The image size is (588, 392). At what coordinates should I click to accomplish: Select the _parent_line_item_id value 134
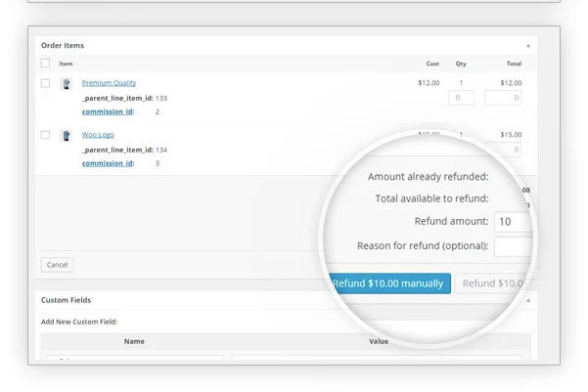(x=161, y=150)
